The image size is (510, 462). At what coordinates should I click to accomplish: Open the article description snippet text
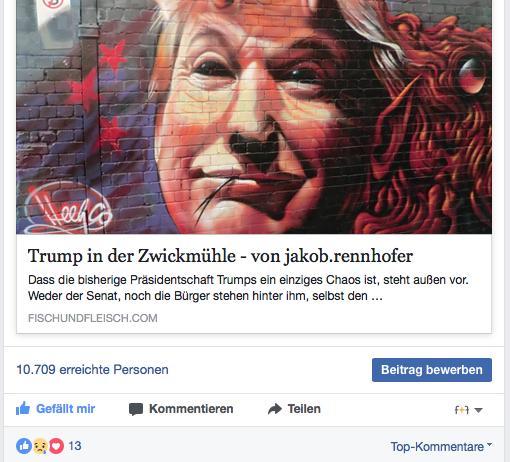click(x=248, y=288)
